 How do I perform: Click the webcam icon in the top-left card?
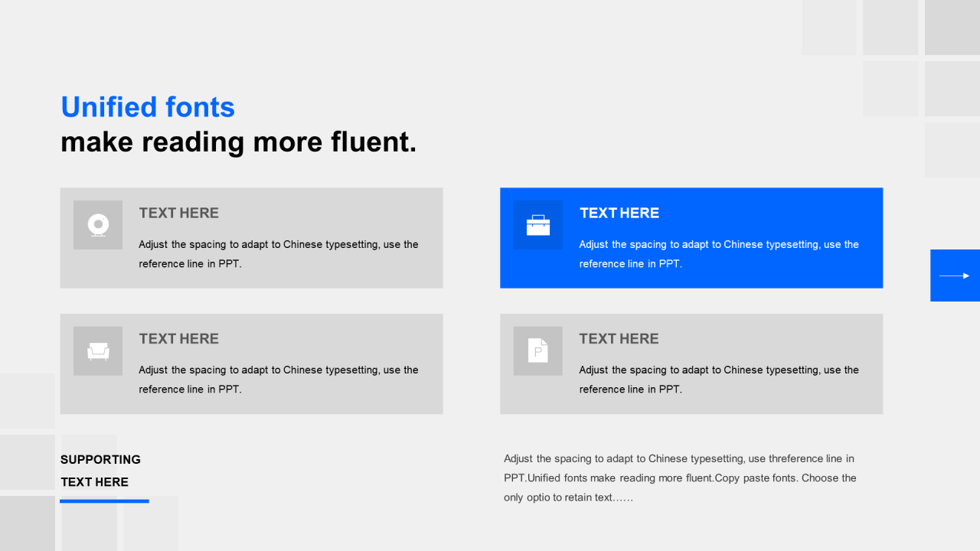coord(98,225)
